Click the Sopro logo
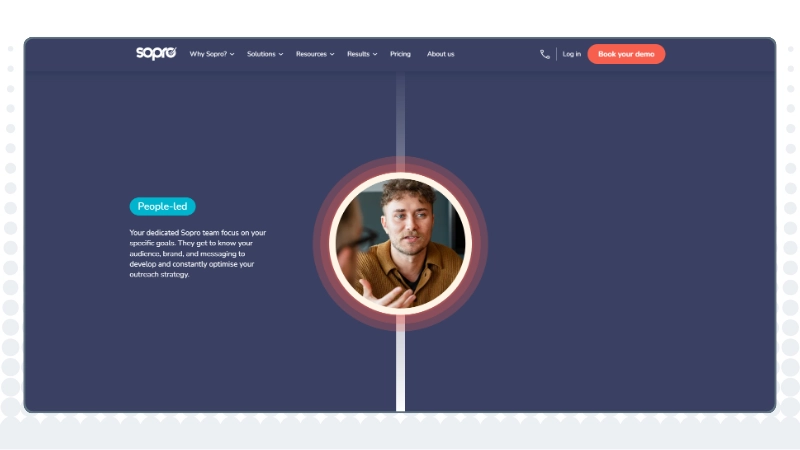Viewport: 800px width, 450px height. point(156,53)
